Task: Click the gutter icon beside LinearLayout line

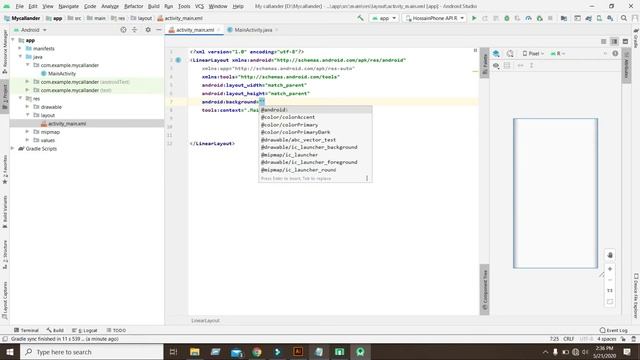Action: (178, 60)
